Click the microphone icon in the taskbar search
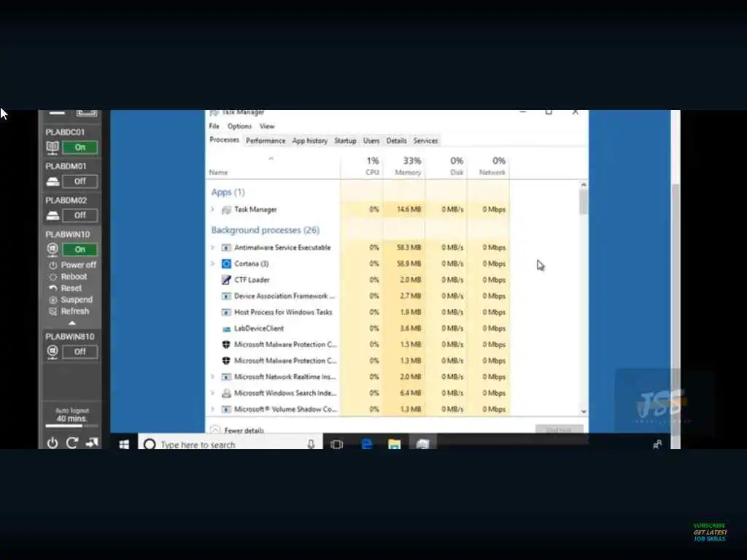Screen dimensions: 747x560 pyautogui.click(x=311, y=444)
